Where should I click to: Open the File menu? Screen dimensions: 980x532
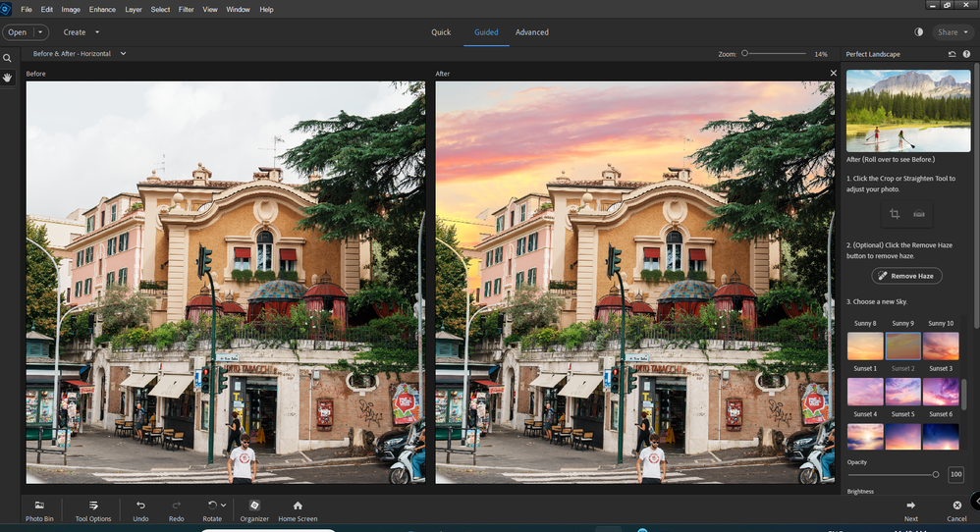[x=27, y=10]
